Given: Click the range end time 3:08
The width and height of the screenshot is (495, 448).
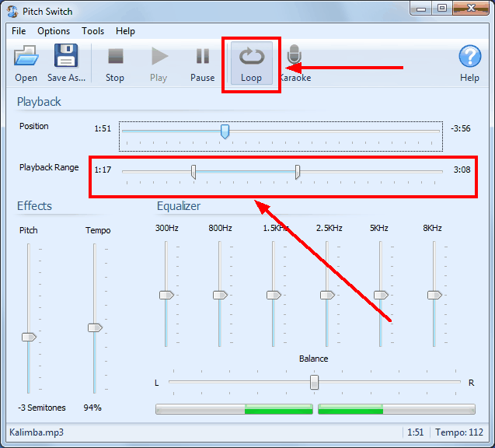Looking at the screenshot, I should click(x=462, y=170).
